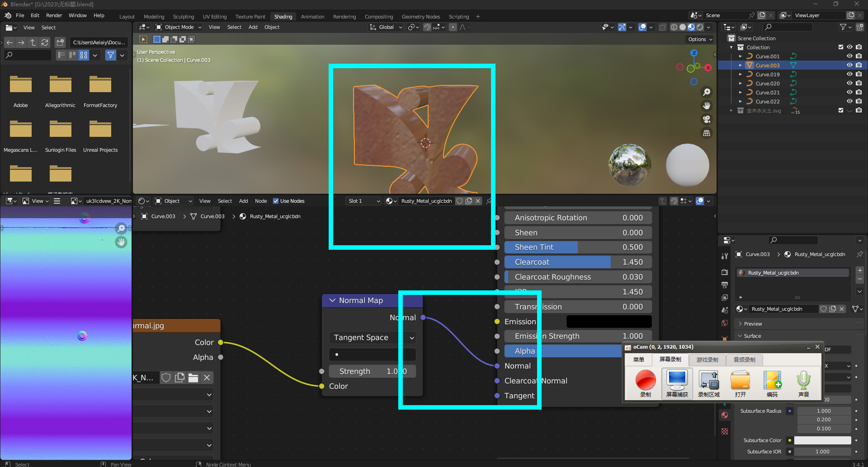Image resolution: width=868 pixels, height=467 pixels.
Task: Open the Shading workspace tab
Action: coord(283,17)
